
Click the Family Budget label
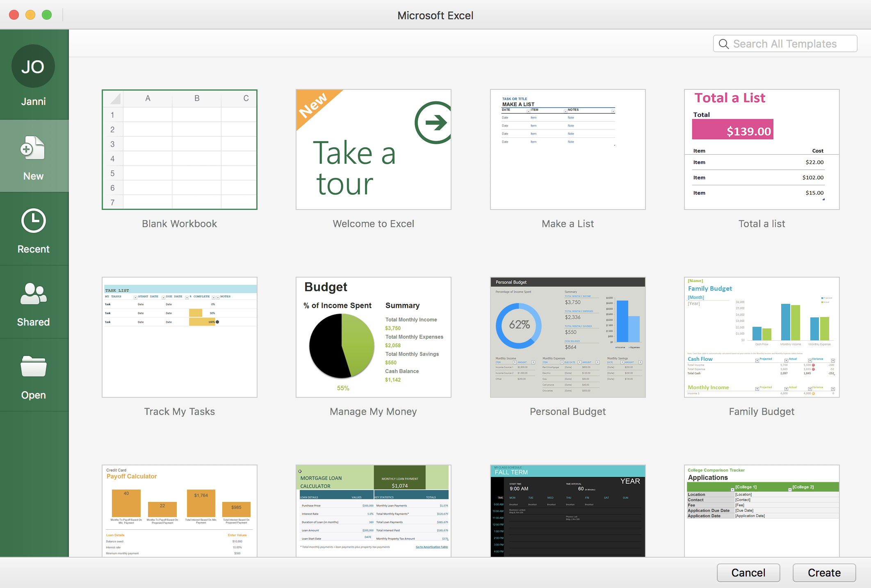(762, 411)
